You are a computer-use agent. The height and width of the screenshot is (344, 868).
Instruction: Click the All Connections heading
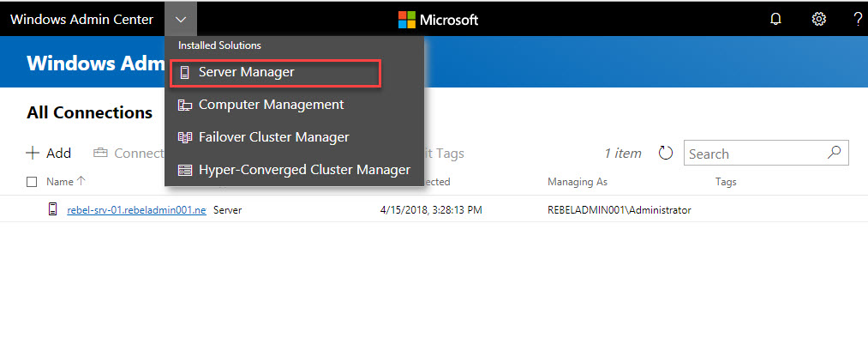pos(90,112)
